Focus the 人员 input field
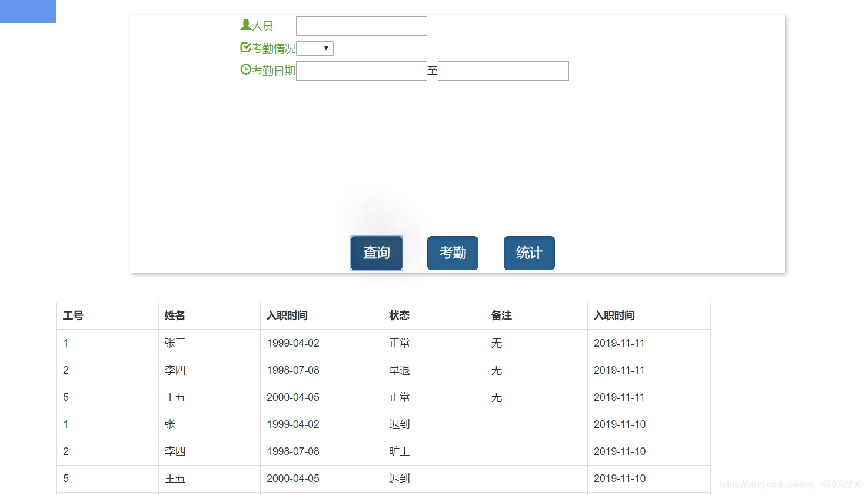 [x=361, y=26]
